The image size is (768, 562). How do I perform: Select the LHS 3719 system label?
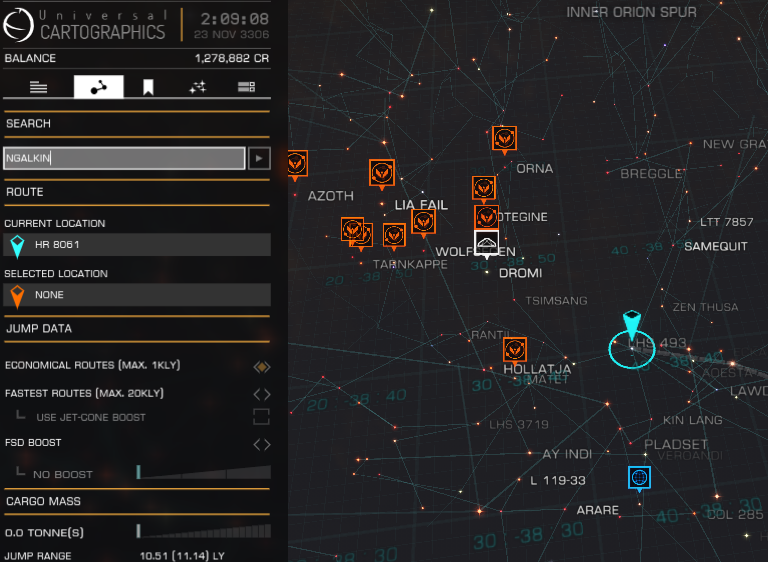click(519, 424)
